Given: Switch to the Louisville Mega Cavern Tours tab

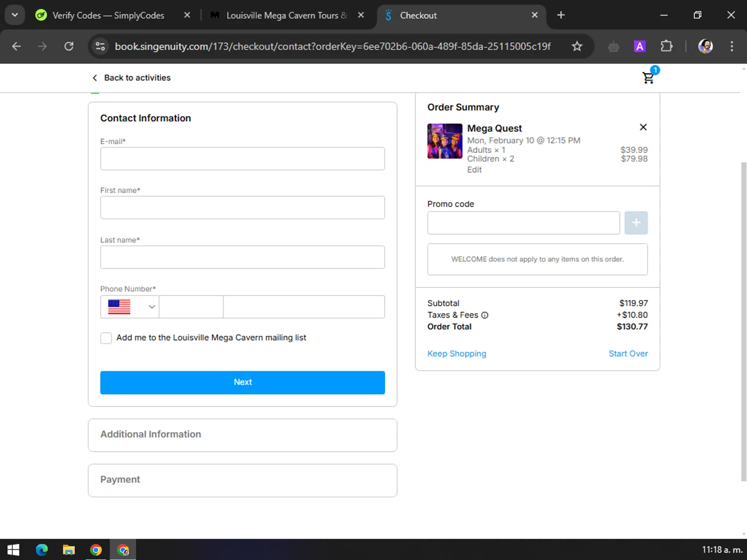Looking at the screenshot, I should tap(286, 15).
